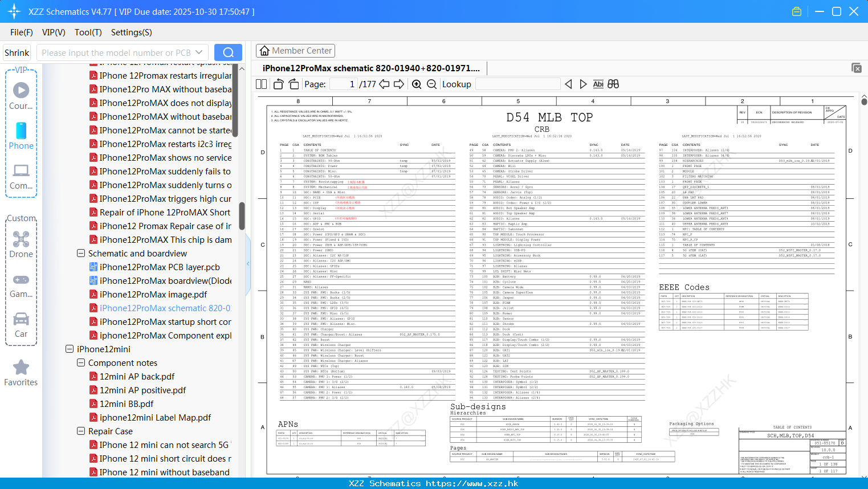Screen dimensions: 868x489
Task: Open iphone12ProMax Component expl file
Action: tap(160, 335)
